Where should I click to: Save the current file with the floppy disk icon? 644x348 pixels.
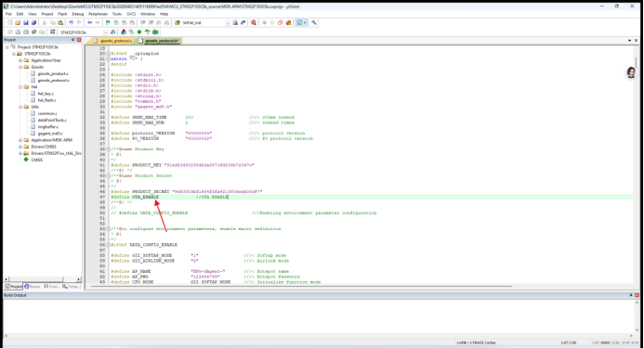pyautogui.click(x=26, y=22)
